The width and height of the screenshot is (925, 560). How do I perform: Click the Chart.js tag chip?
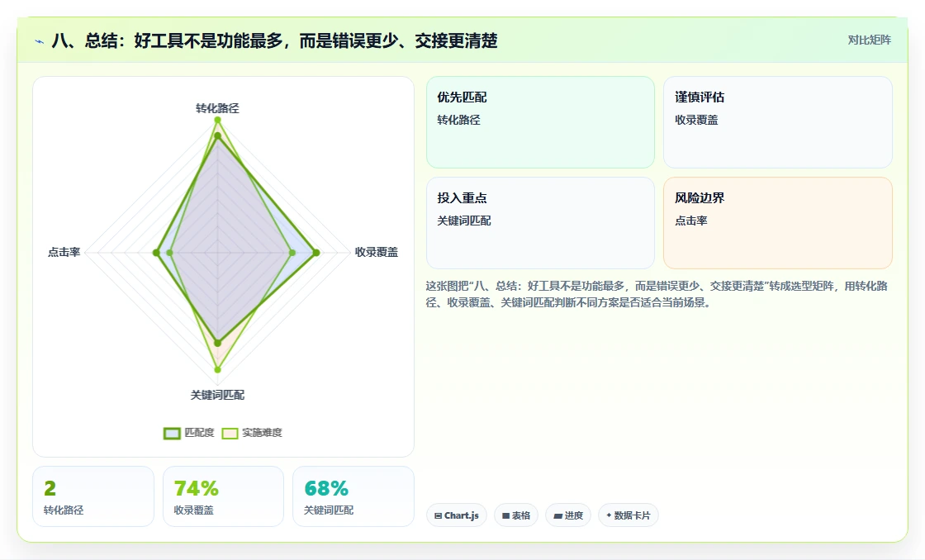[457, 515]
